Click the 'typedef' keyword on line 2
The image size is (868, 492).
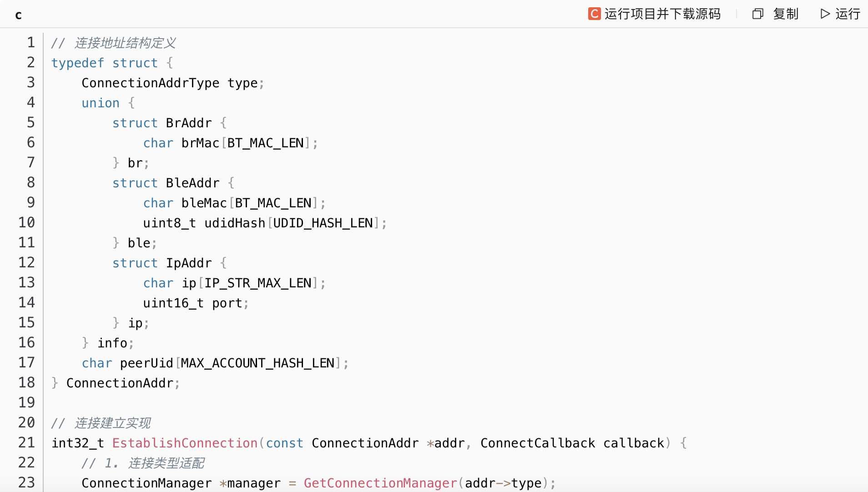[x=78, y=63]
